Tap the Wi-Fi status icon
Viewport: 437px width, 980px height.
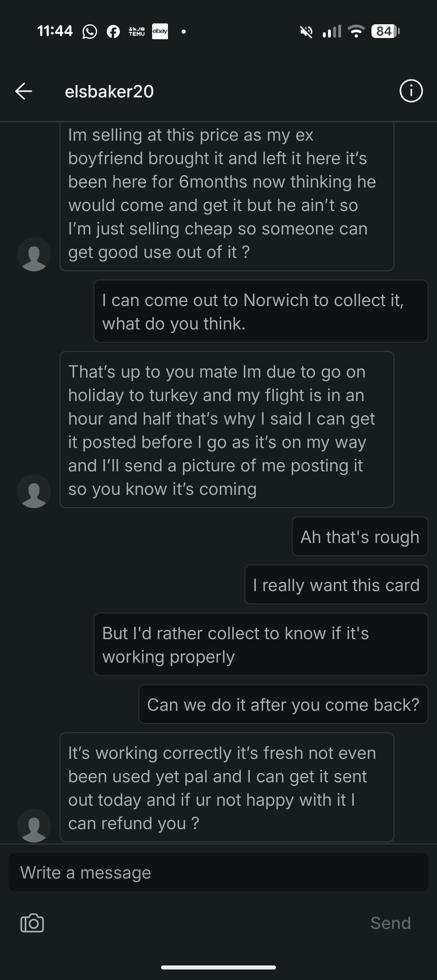[356, 32]
